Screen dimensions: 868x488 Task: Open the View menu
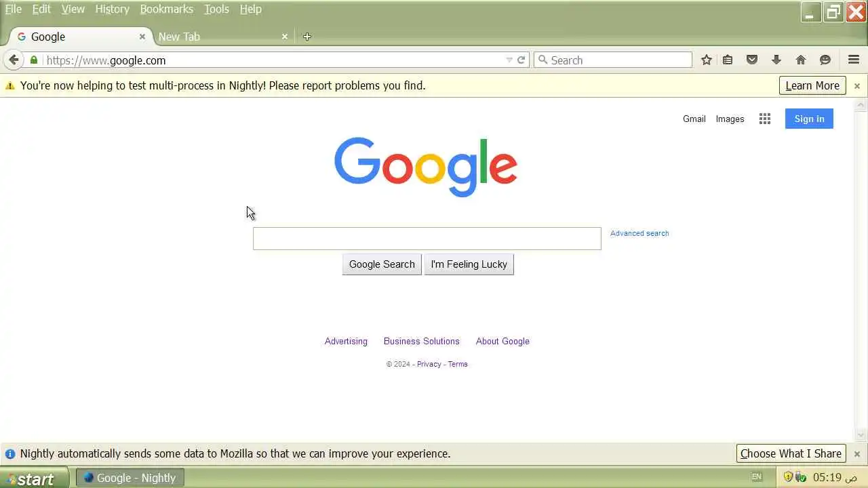pos(73,9)
